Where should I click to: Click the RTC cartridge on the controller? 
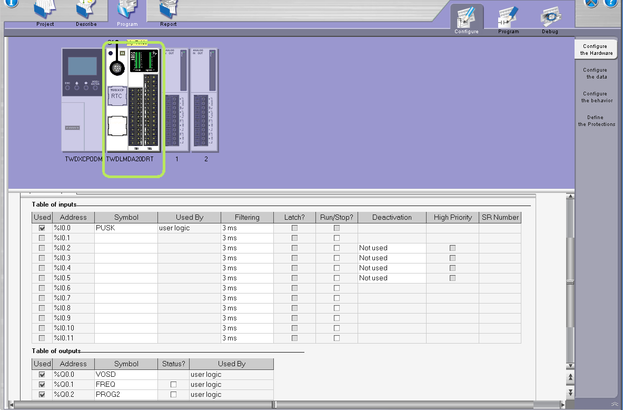[x=117, y=96]
